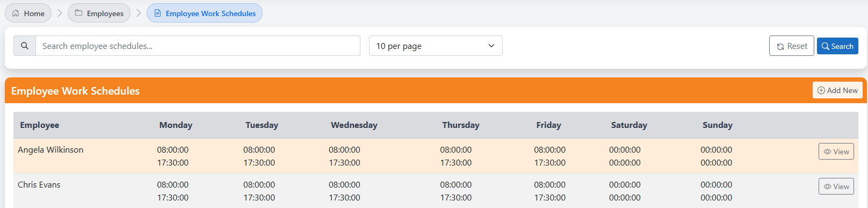This screenshot has width=868, height=208.
Task: Select the Employee Work Schedules breadcrumb
Action: 205,13
